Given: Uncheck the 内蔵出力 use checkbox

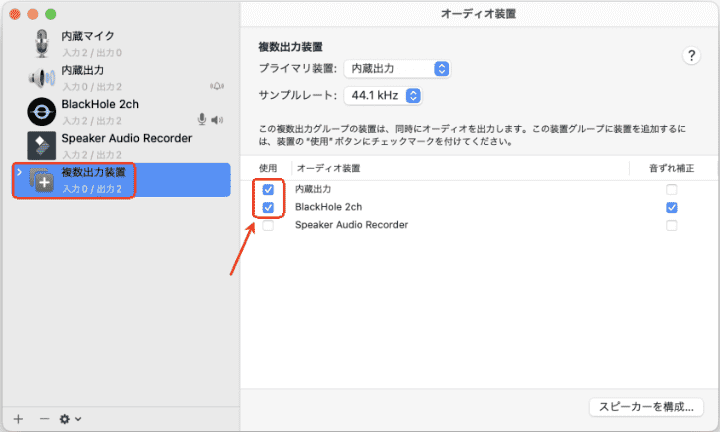Looking at the screenshot, I should coord(267,189).
